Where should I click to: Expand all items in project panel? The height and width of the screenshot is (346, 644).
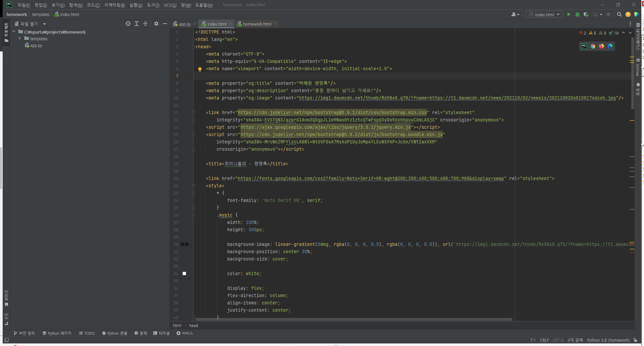[x=137, y=24]
